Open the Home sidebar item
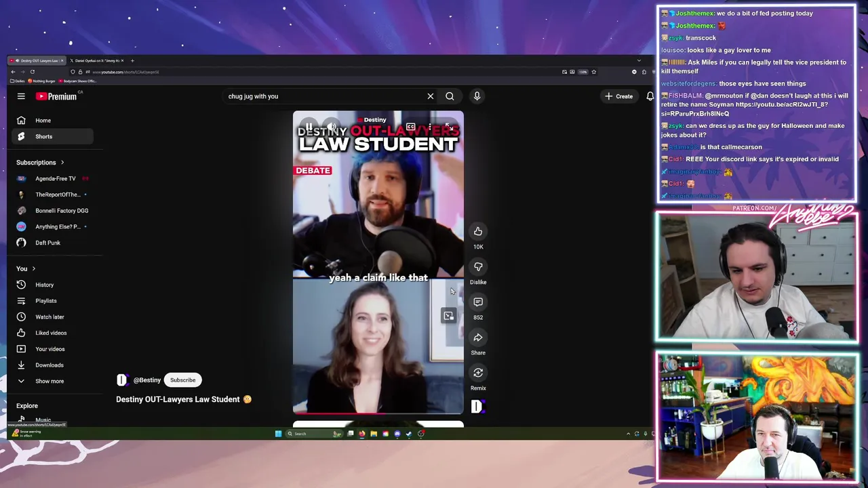 pos(51,121)
